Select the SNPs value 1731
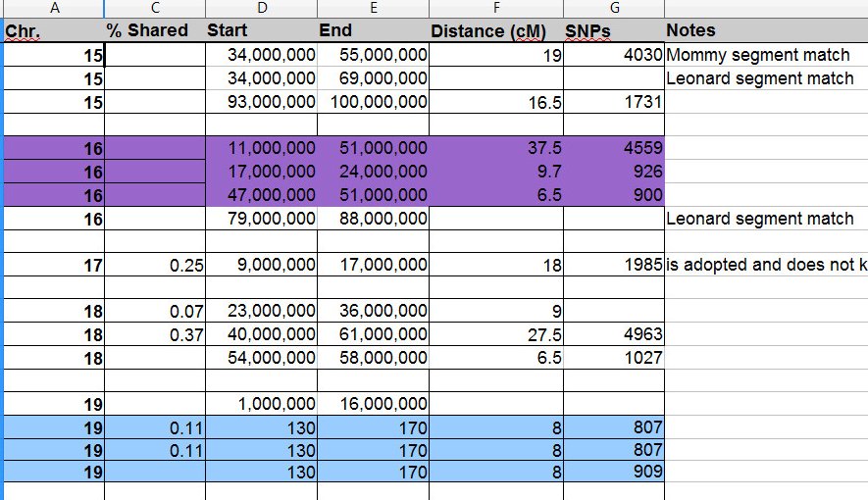Screen dimensions: 868x500 [614, 102]
